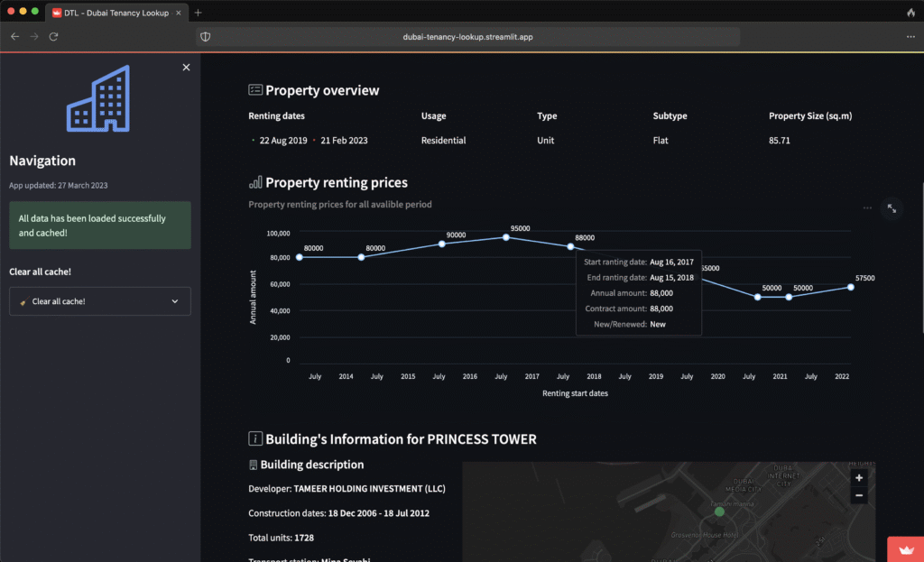Click the blue building logo in sidebar

coord(98,98)
